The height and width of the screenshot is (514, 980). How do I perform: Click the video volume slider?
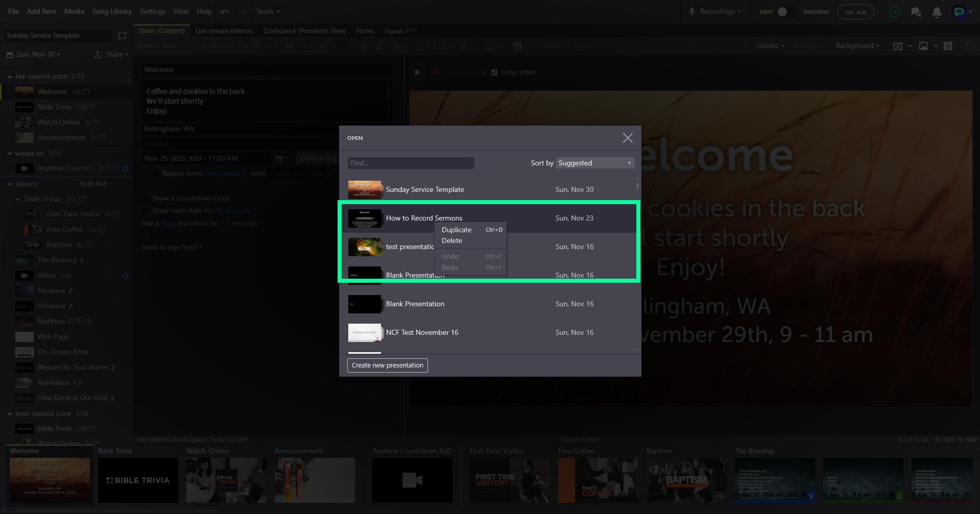coord(465,72)
